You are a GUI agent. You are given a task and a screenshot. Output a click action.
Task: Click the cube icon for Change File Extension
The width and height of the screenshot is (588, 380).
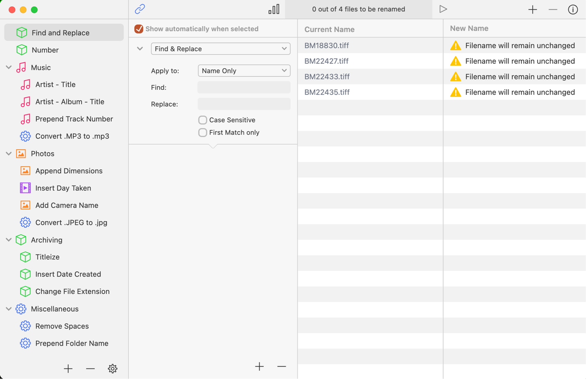coord(25,291)
